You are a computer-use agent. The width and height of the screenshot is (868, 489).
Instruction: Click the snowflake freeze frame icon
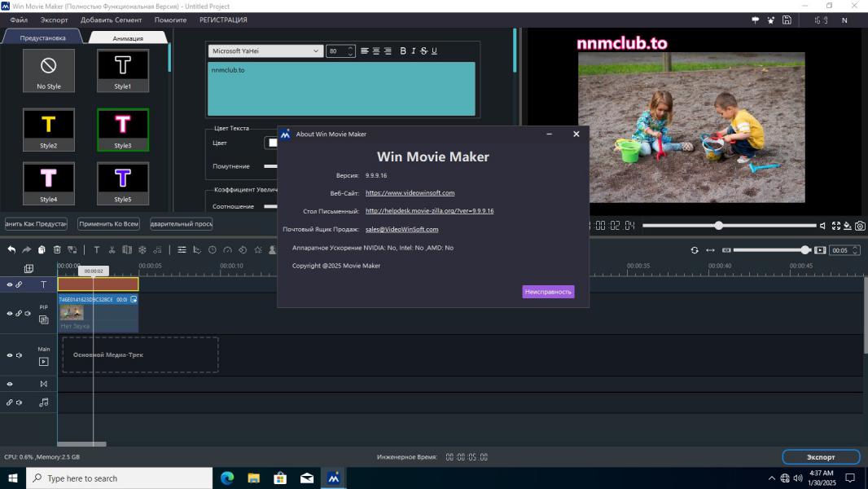[x=142, y=249]
